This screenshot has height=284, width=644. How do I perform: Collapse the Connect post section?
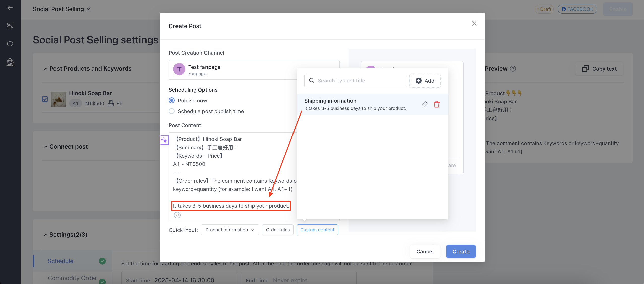46,147
